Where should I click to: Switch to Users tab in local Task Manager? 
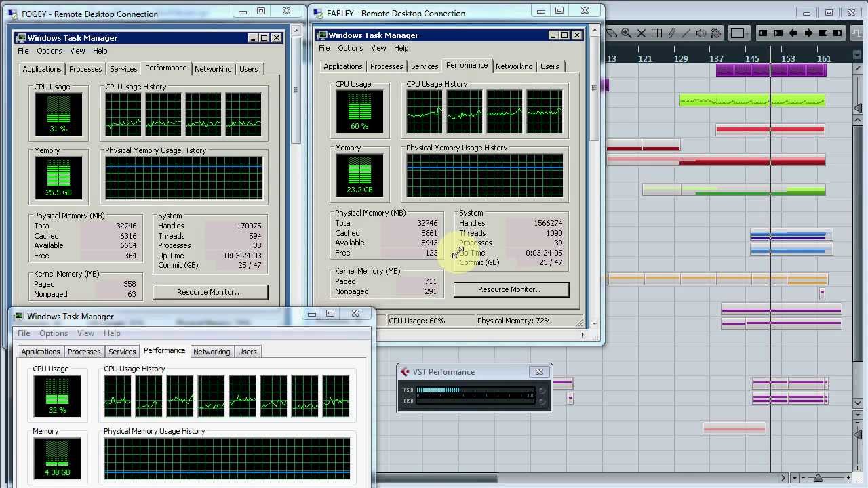point(247,352)
